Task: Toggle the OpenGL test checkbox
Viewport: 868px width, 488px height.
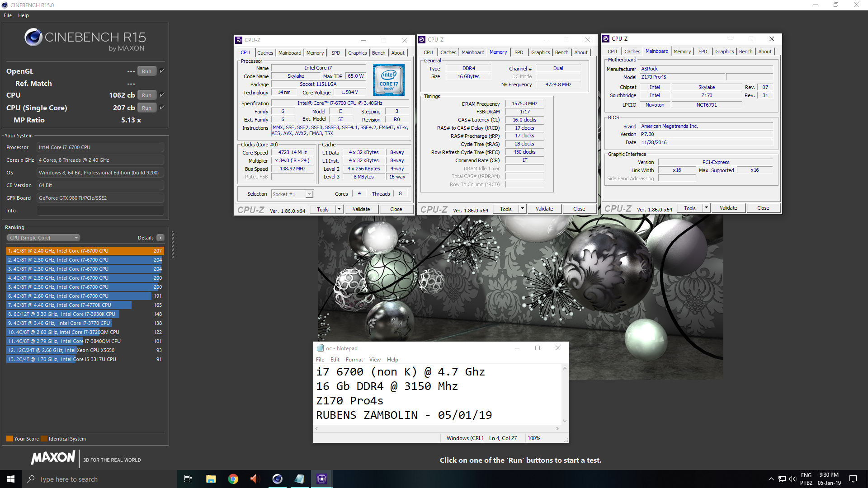Action: pyautogui.click(x=162, y=71)
